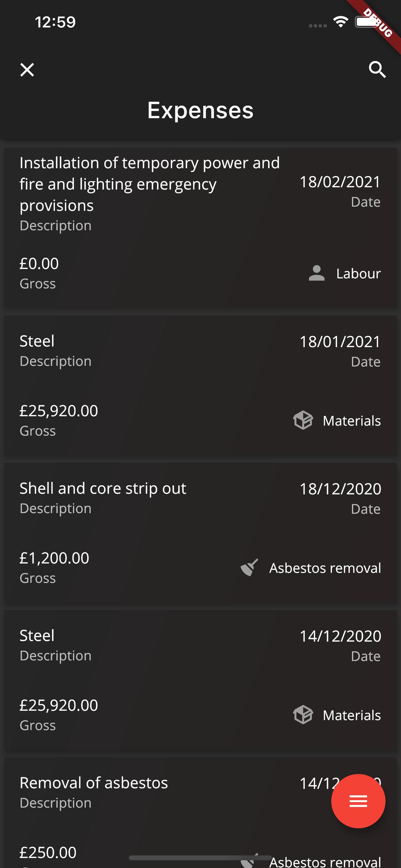This screenshot has height=868, width=401.
Task: Click the Materials box icon beside 14/12/2020
Action: [303, 715]
